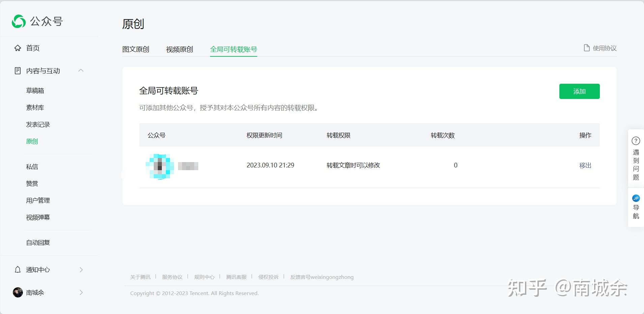Select the 全局可转载账号 tab
The image size is (644, 314).
coord(234,49)
